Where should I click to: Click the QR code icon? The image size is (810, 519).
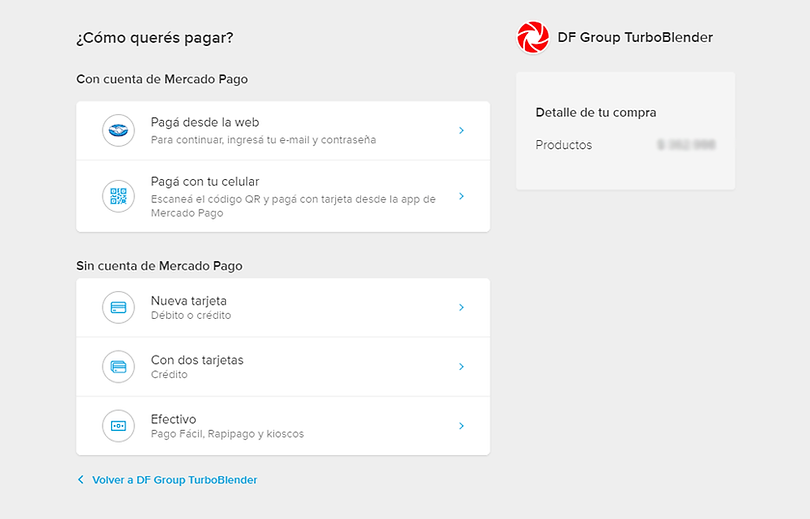(x=118, y=196)
